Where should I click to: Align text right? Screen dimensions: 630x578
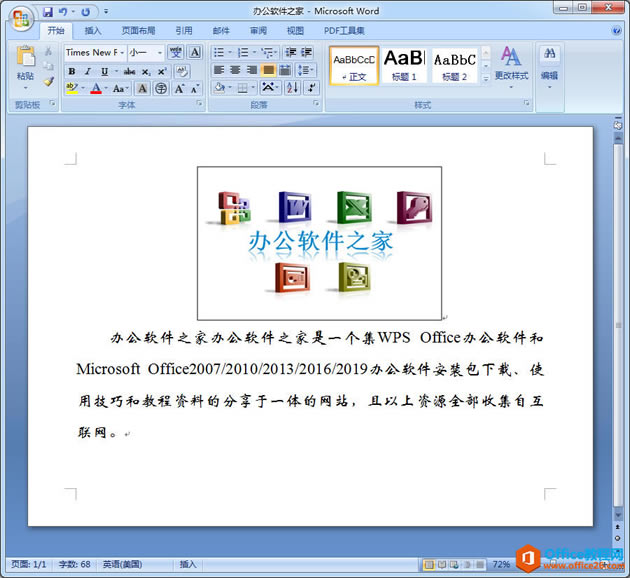pyautogui.click(x=252, y=70)
